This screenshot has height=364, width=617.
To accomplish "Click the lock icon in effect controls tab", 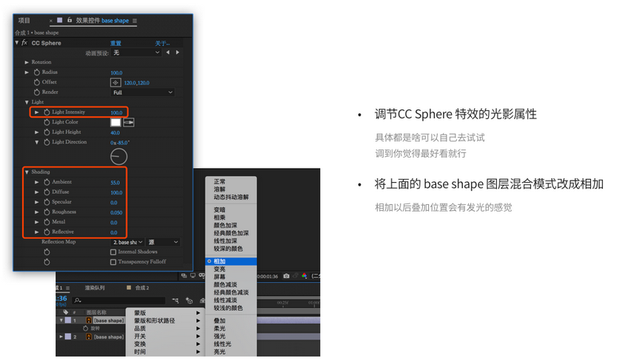I will click(x=69, y=21).
